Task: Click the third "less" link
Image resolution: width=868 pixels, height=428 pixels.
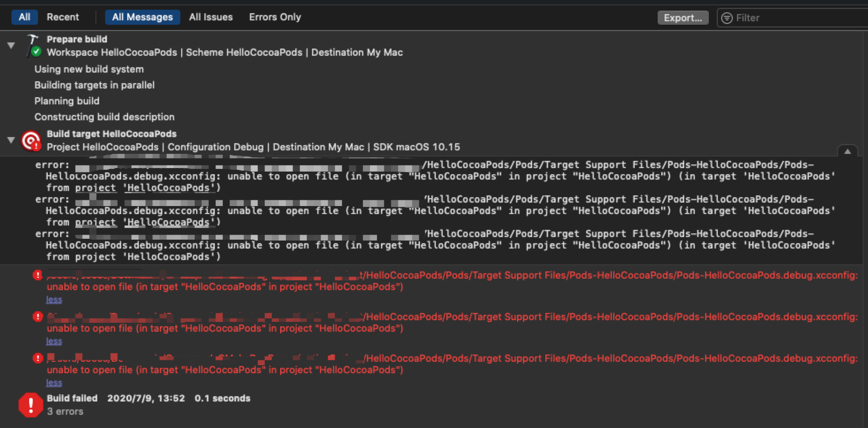Action: [x=54, y=383]
